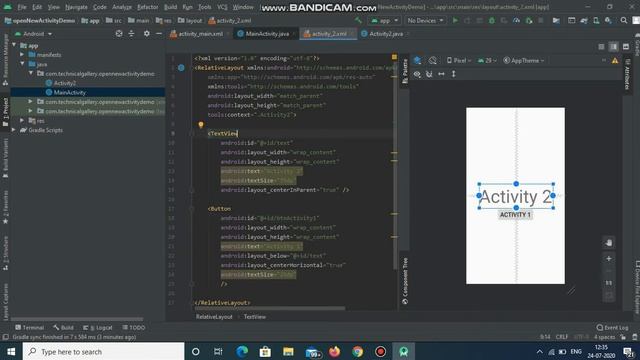Open the No Devices dropdown
The image size is (640, 360).
tap(425, 20)
